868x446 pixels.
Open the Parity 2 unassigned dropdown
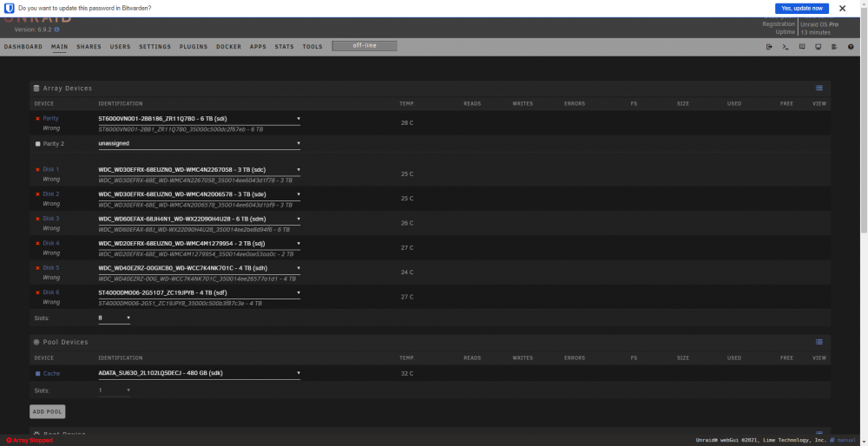[x=200, y=144]
